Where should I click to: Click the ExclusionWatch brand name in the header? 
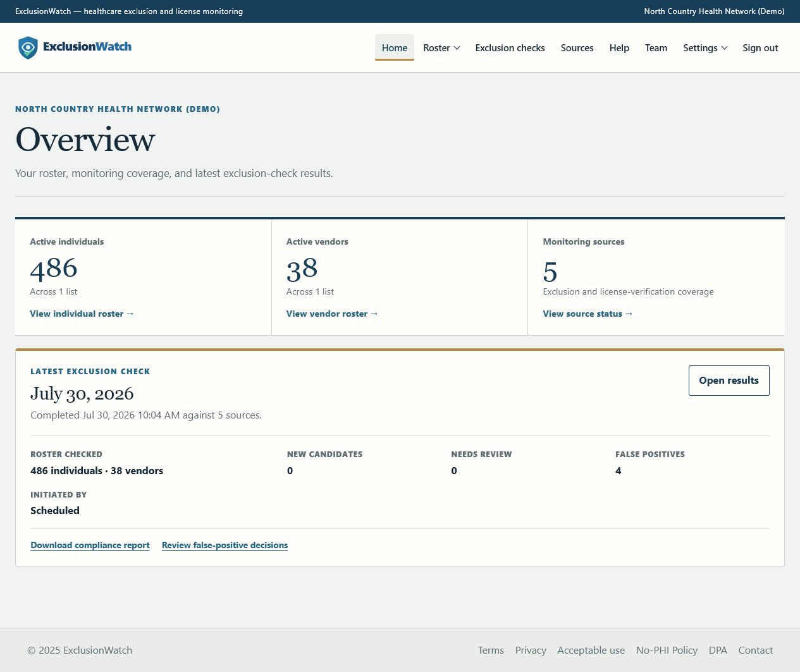tap(87, 47)
